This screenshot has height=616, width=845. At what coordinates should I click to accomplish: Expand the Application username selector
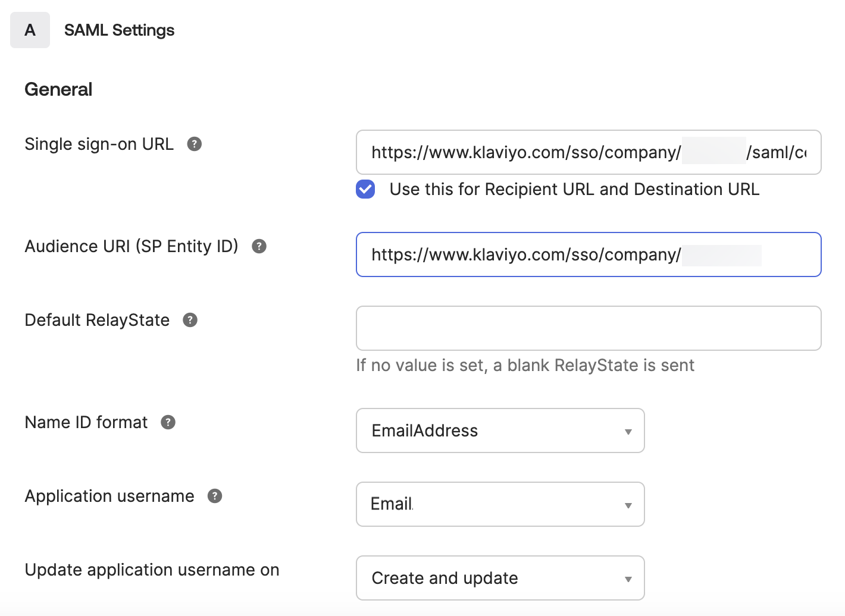click(x=500, y=504)
